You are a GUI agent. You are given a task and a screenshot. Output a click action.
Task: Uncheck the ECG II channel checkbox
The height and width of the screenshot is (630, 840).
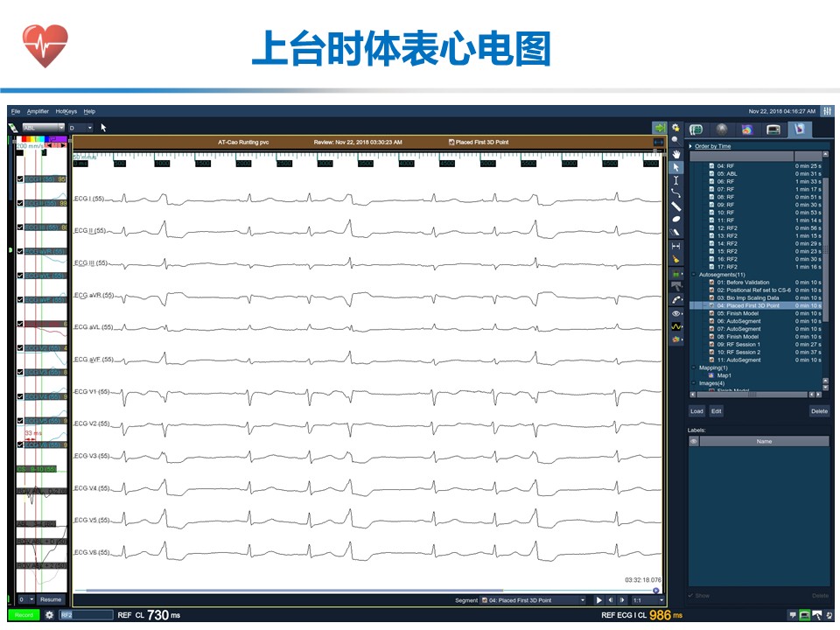pos(20,203)
